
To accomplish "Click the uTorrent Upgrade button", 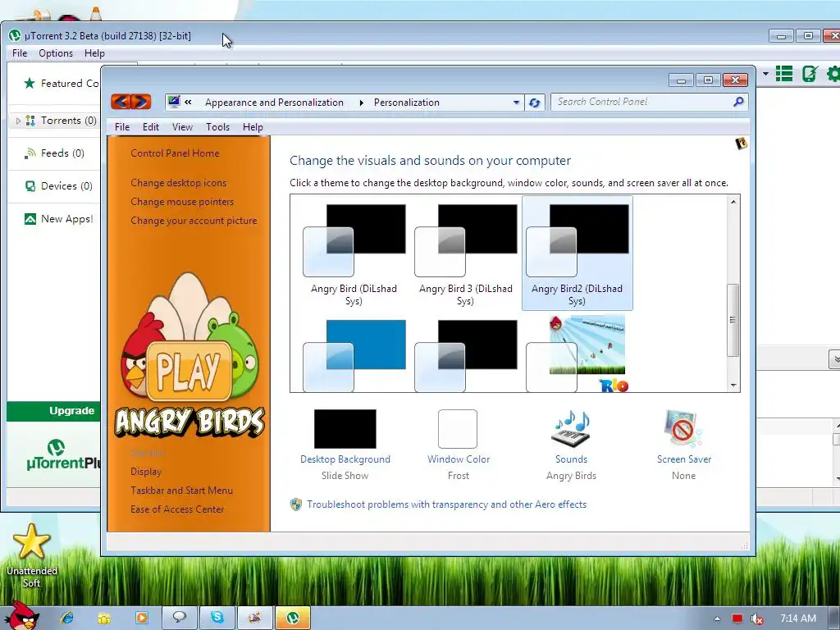I will click(53, 411).
